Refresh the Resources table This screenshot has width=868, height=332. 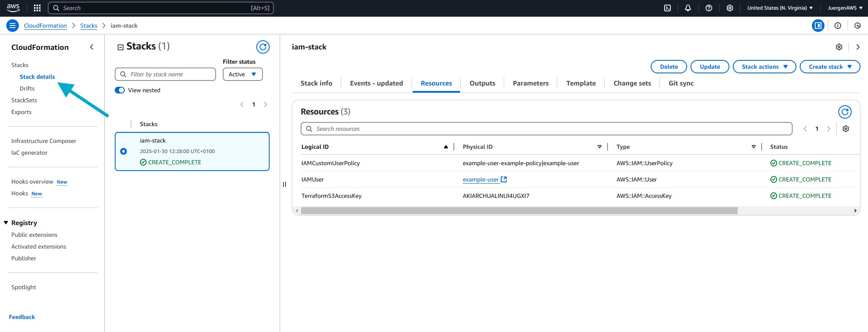pos(845,112)
